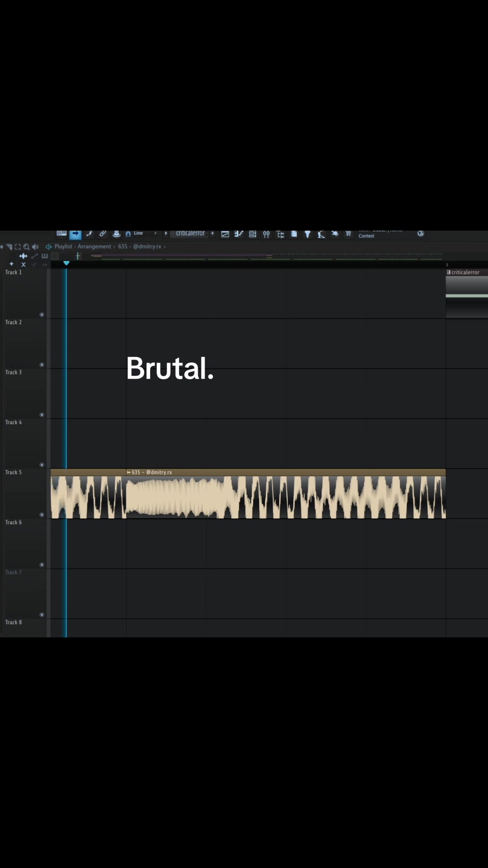Open the criticalerror pattern clip menu icon
Screen dimensions: 488x868
click(x=449, y=272)
